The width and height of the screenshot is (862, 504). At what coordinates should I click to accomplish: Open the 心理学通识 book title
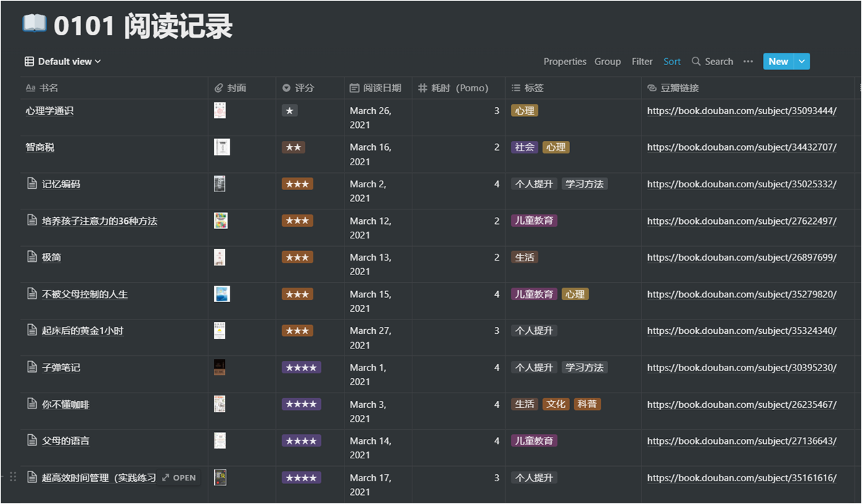click(x=50, y=111)
